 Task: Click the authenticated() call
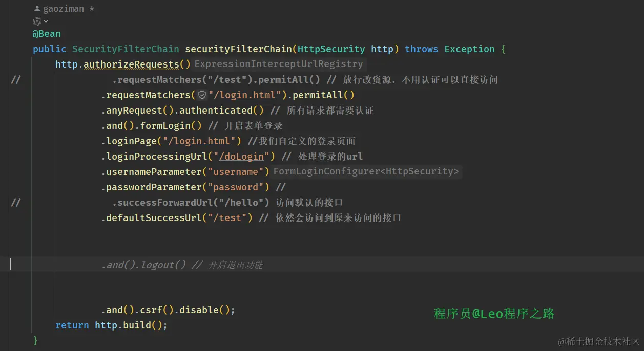click(x=222, y=111)
